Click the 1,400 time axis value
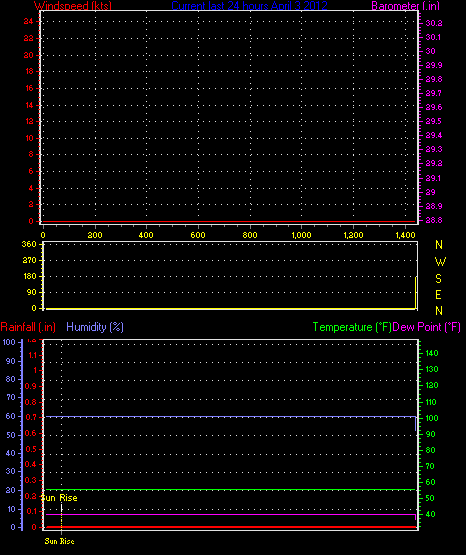 click(405, 235)
